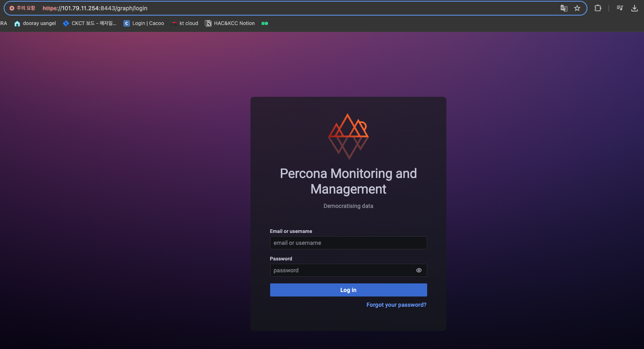Click the Password field label
The width and height of the screenshot is (644, 349).
click(281, 259)
